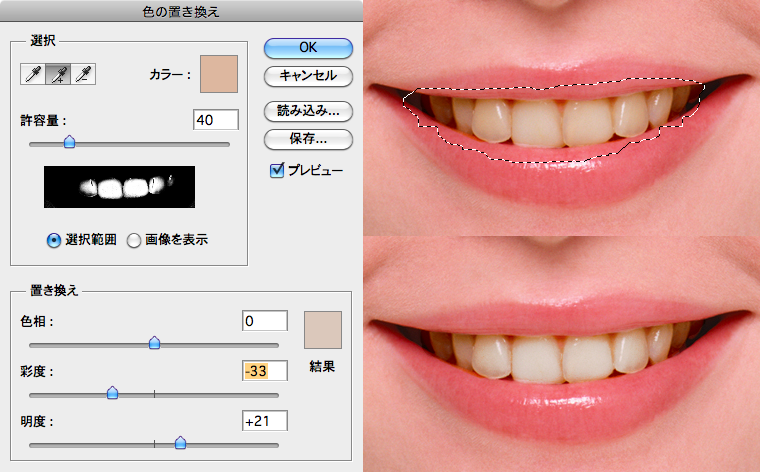Toggle the プレビュー checkbox
The height and width of the screenshot is (472, 760).
[x=277, y=171]
